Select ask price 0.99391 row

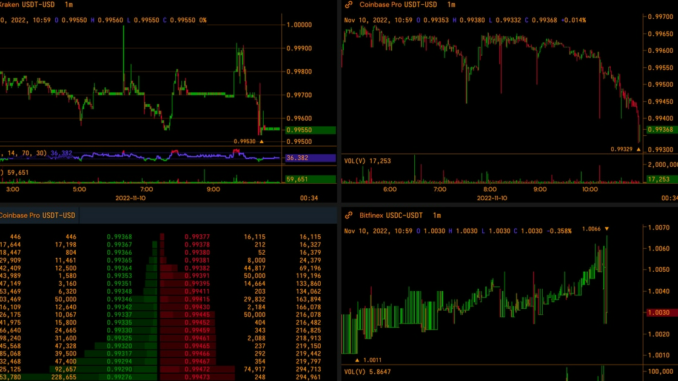pyautogui.click(x=197, y=276)
